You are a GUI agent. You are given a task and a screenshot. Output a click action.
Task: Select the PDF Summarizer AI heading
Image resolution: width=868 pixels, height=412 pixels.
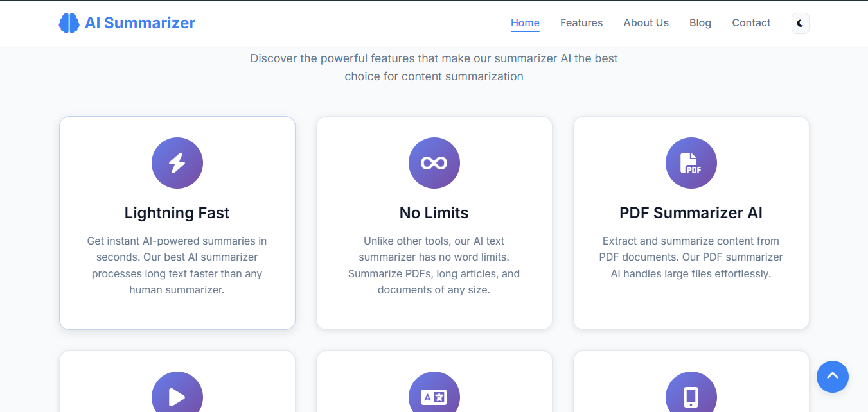pyautogui.click(x=691, y=213)
